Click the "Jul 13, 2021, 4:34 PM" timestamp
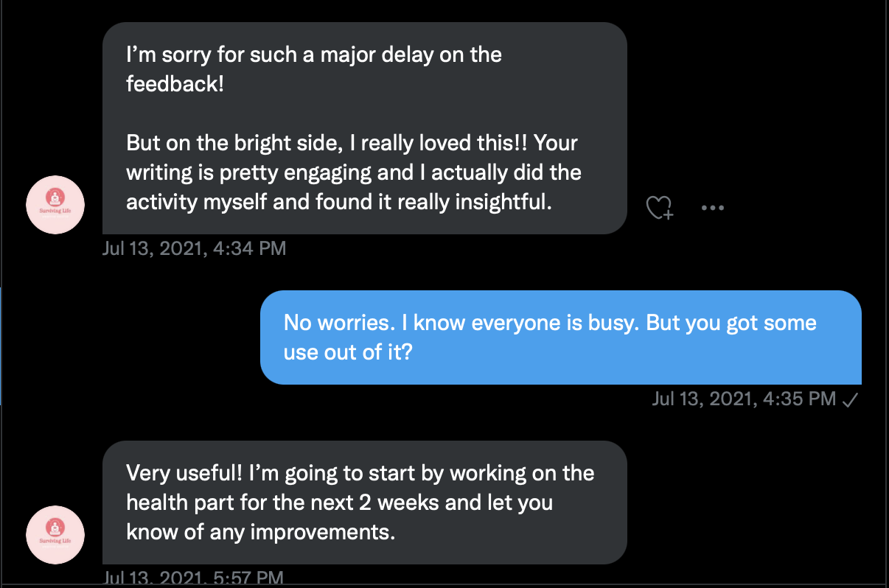Viewport: 889px width, 588px height. point(194,248)
